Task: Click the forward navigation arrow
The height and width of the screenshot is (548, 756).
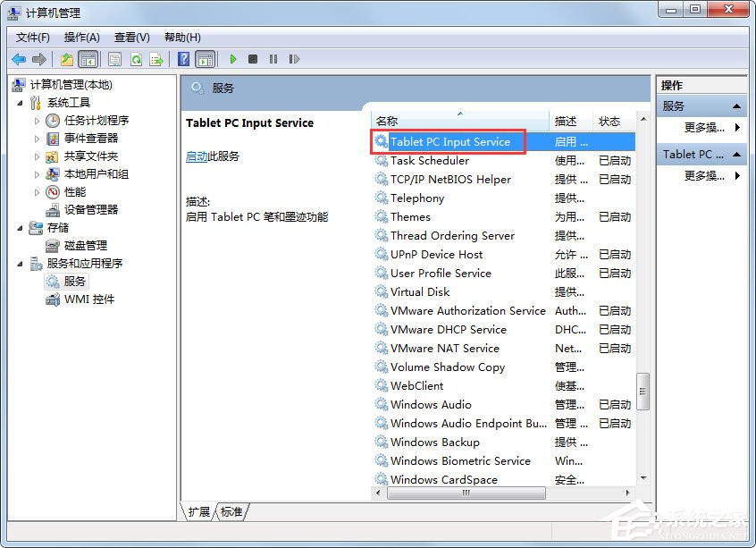Action: [37, 59]
